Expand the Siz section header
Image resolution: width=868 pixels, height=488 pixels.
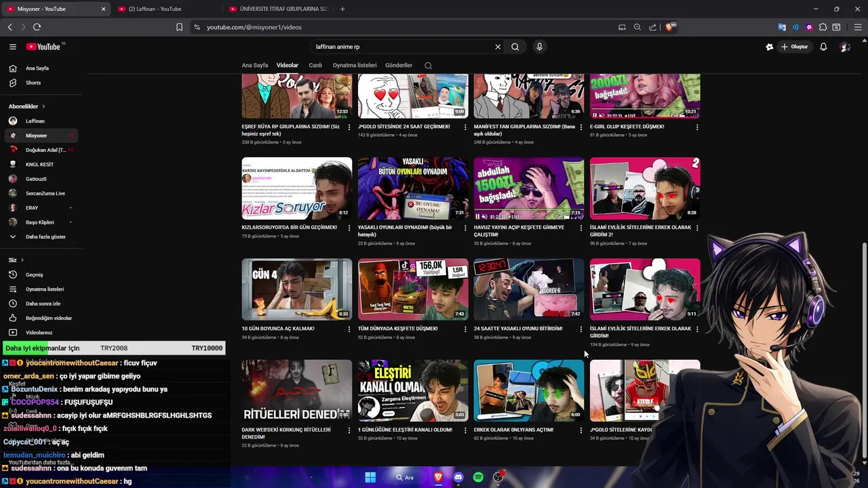16,260
